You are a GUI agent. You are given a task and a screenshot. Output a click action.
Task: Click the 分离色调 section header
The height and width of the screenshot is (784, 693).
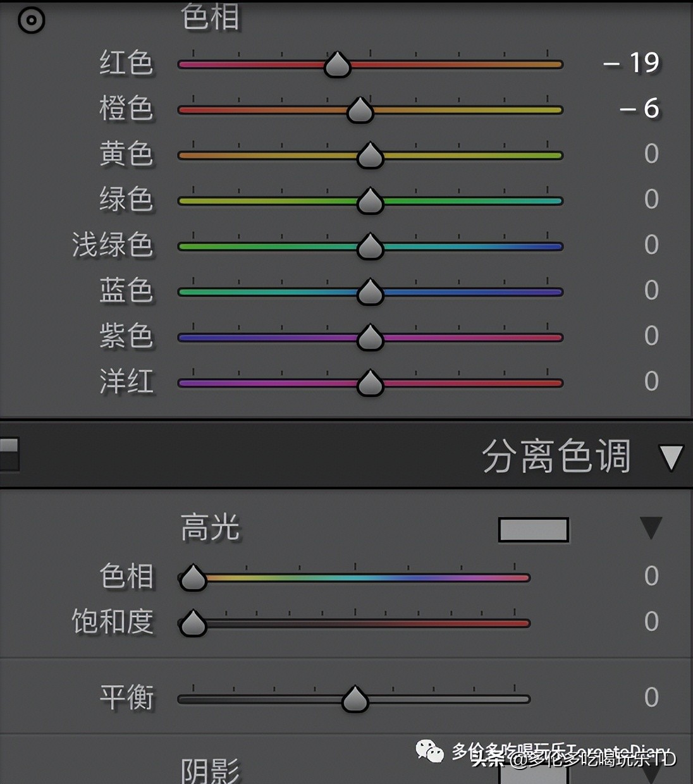coord(556,455)
